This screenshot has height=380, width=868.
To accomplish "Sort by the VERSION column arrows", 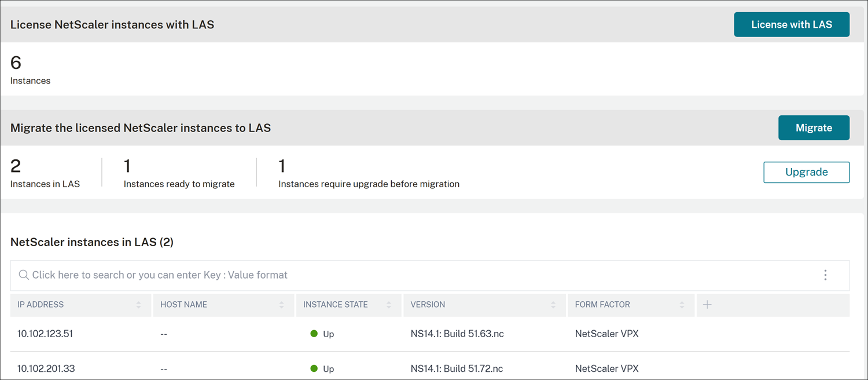I will 553,305.
